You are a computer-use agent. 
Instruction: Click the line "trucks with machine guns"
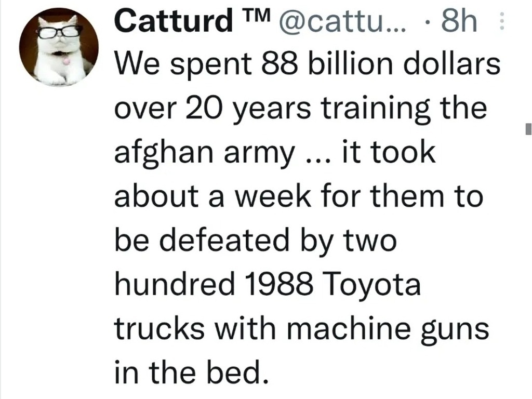[301, 329]
